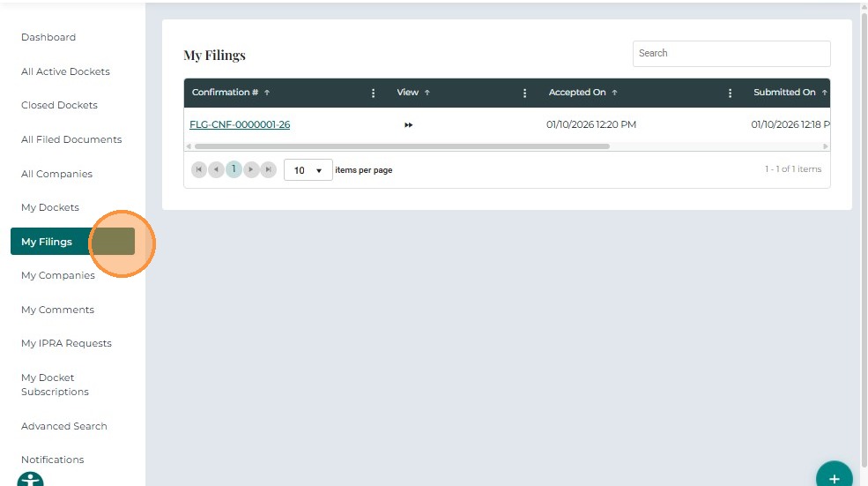The width and height of the screenshot is (868, 486).
Task: Open My IPRA Requests
Action: (x=66, y=344)
